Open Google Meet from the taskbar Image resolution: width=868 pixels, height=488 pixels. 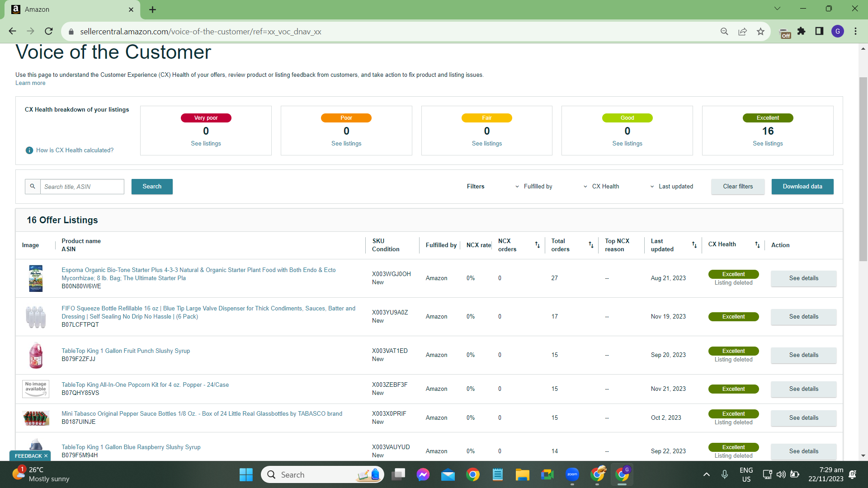[x=547, y=474]
